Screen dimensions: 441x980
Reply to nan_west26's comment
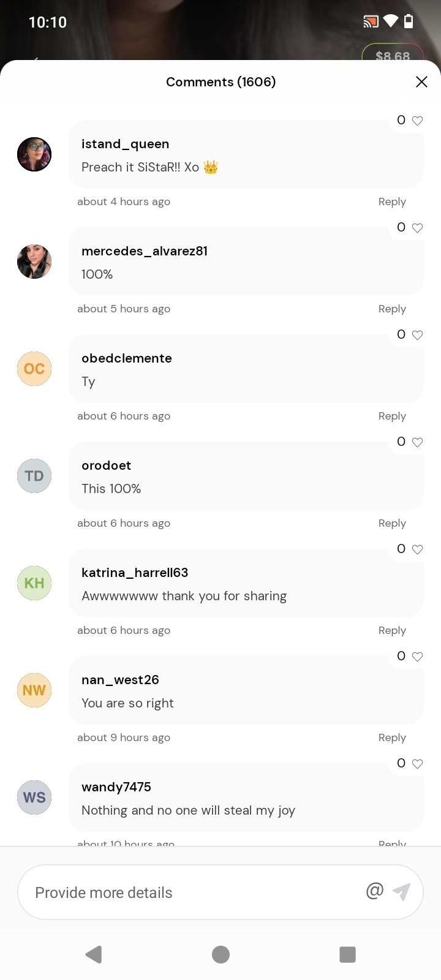(x=392, y=737)
